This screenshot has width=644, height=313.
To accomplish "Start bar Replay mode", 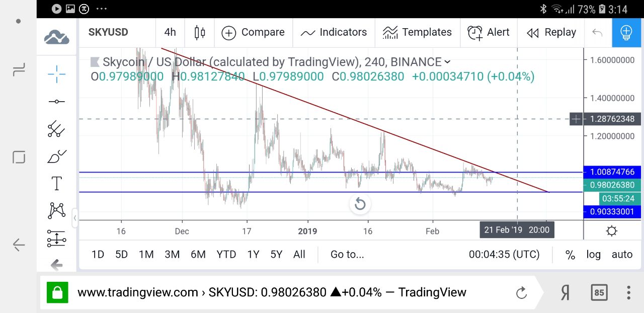I will tap(551, 33).
